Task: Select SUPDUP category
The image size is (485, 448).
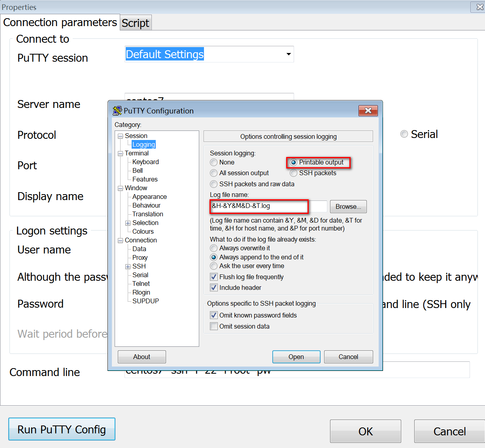Action: [145, 301]
